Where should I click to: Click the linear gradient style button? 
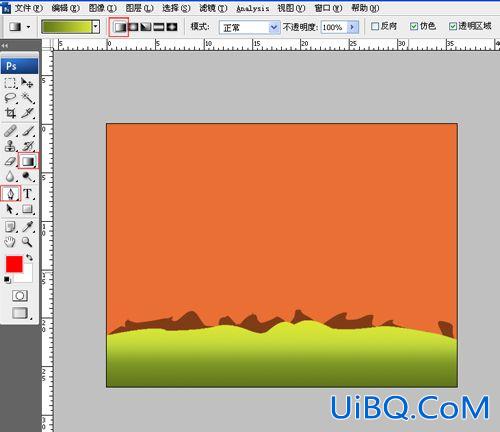click(119, 27)
